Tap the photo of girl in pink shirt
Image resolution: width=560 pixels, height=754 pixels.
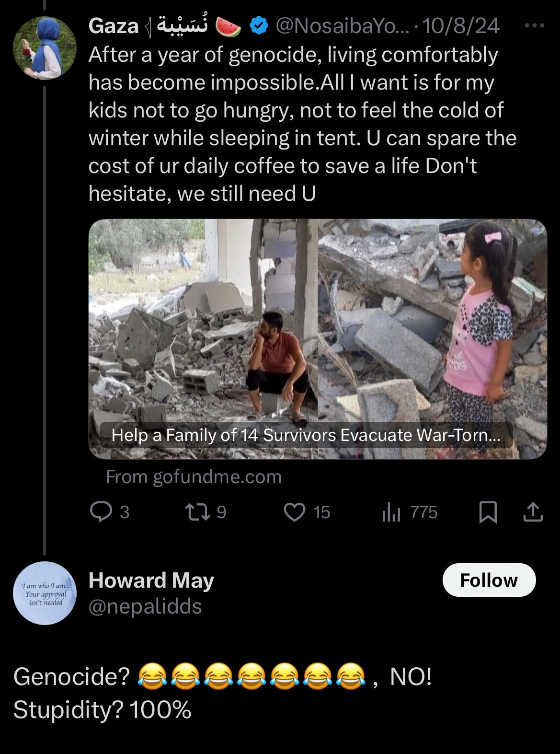click(433, 339)
